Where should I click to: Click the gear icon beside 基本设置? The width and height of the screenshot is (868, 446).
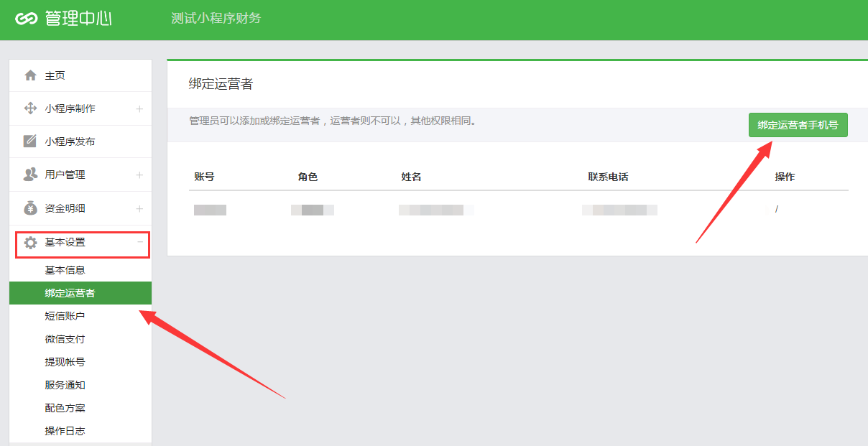30,243
